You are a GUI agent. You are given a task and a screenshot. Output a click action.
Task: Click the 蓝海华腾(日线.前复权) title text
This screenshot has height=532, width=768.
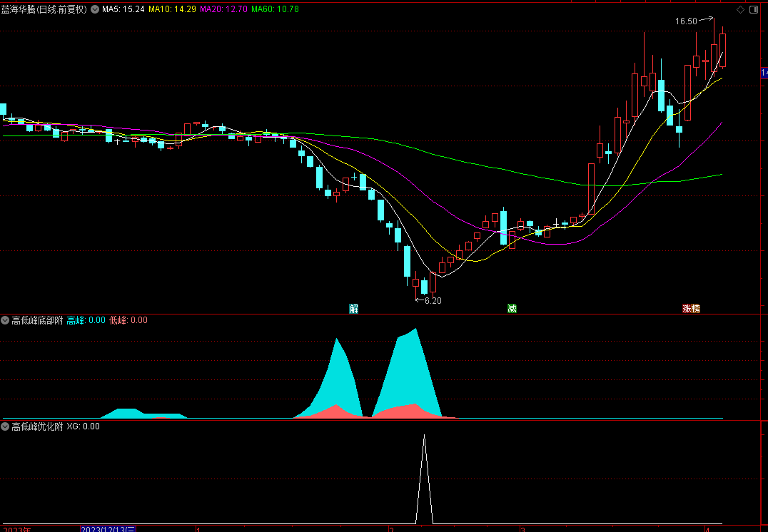point(44,9)
